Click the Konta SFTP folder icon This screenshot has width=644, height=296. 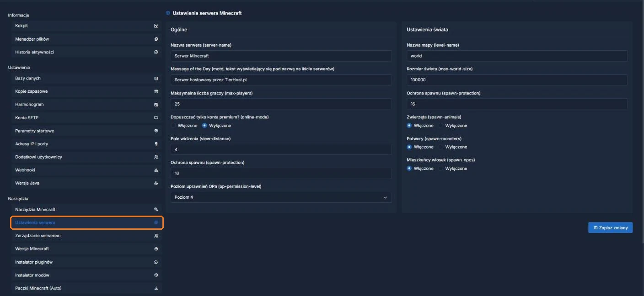pos(156,118)
